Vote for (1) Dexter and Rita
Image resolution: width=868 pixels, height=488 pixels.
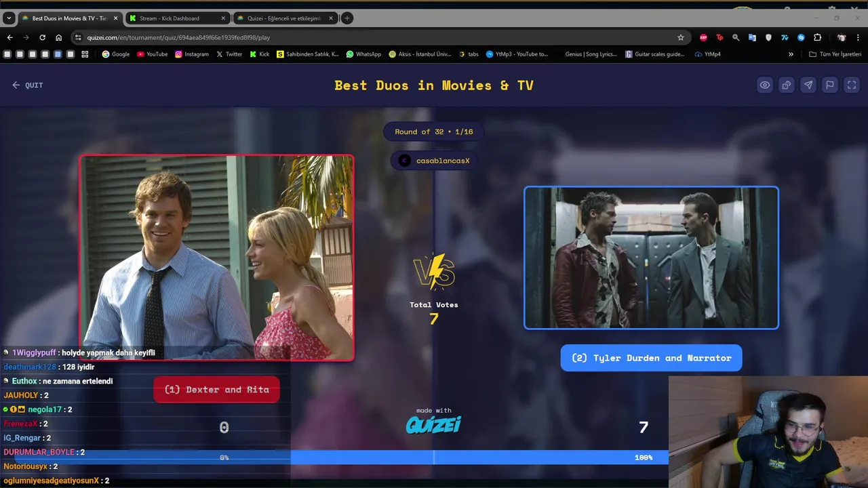coord(216,390)
